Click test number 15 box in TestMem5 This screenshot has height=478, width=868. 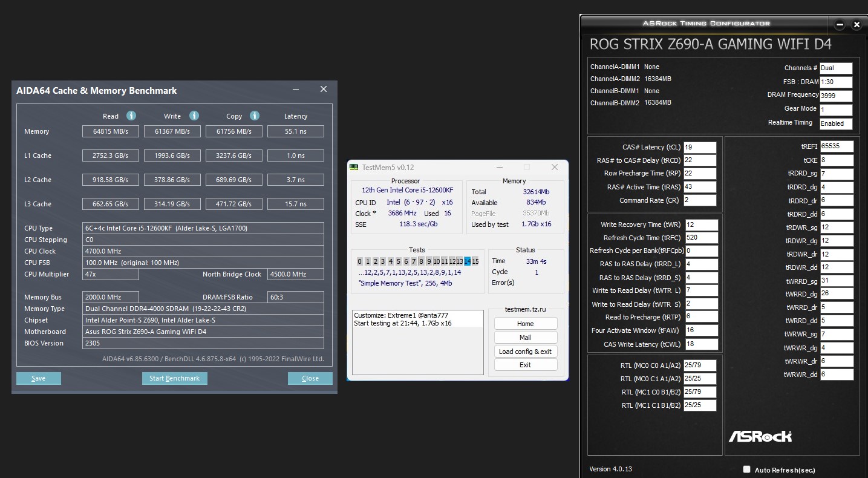point(475,261)
